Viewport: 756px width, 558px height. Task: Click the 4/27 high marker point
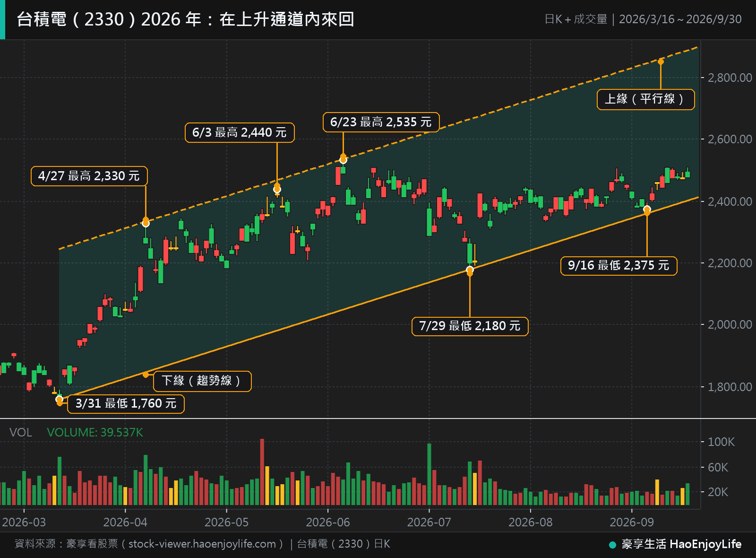[146, 223]
